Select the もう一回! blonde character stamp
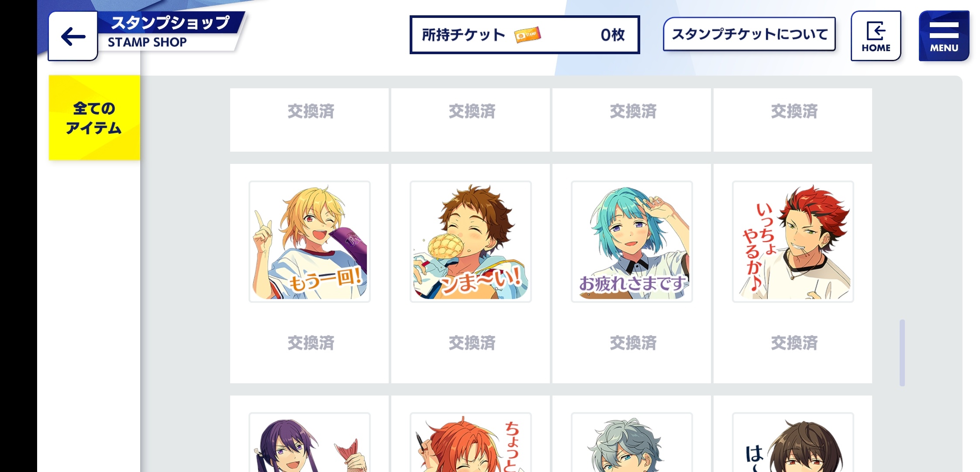 click(310, 242)
